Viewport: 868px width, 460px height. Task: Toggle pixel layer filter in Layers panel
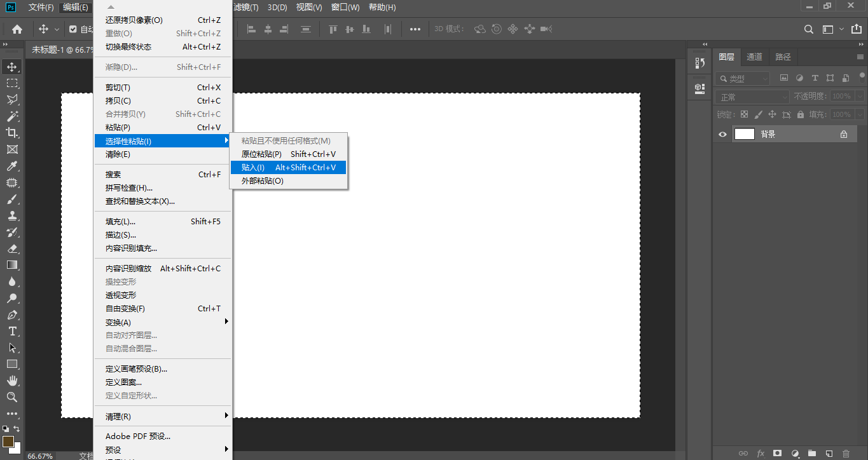coord(784,78)
